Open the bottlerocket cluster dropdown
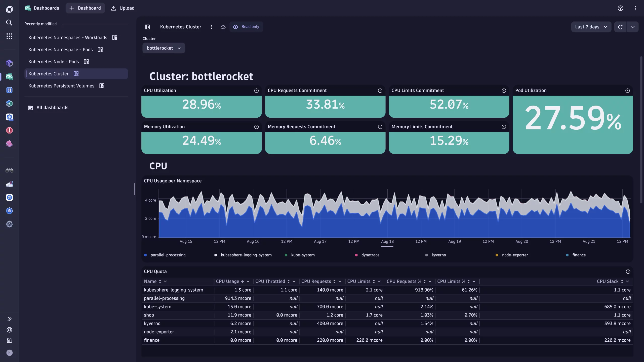Image resolution: width=644 pixels, height=362 pixels. pyautogui.click(x=164, y=48)
